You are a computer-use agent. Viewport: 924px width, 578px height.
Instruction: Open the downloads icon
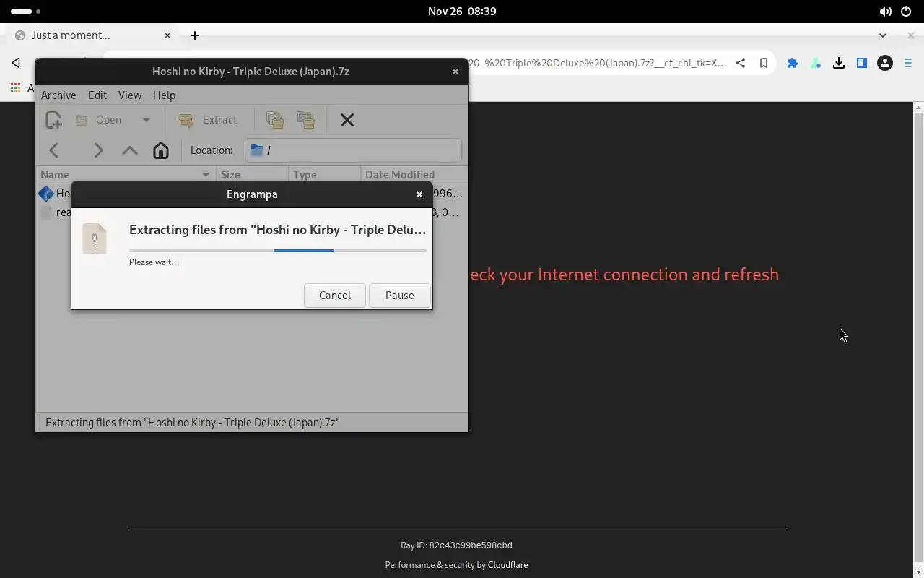[x=839, y=63]
